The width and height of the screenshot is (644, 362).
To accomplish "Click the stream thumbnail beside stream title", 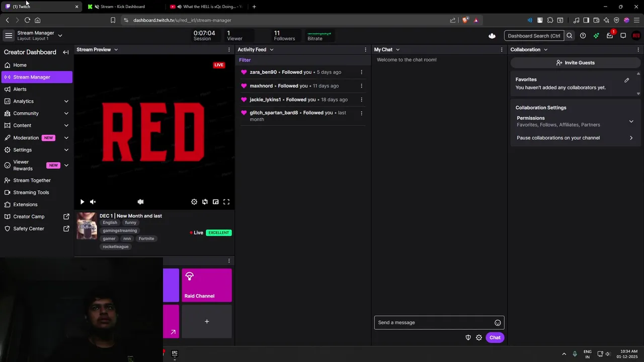I will pos(87,226).
